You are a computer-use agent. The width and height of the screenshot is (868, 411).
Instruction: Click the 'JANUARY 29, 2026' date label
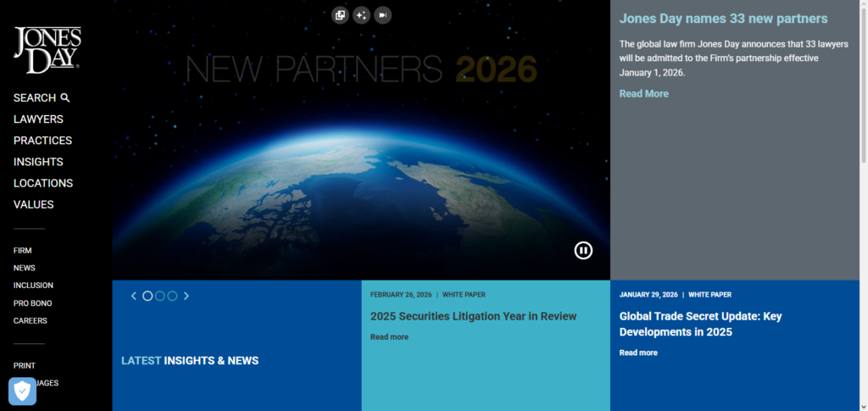point(648,295)
